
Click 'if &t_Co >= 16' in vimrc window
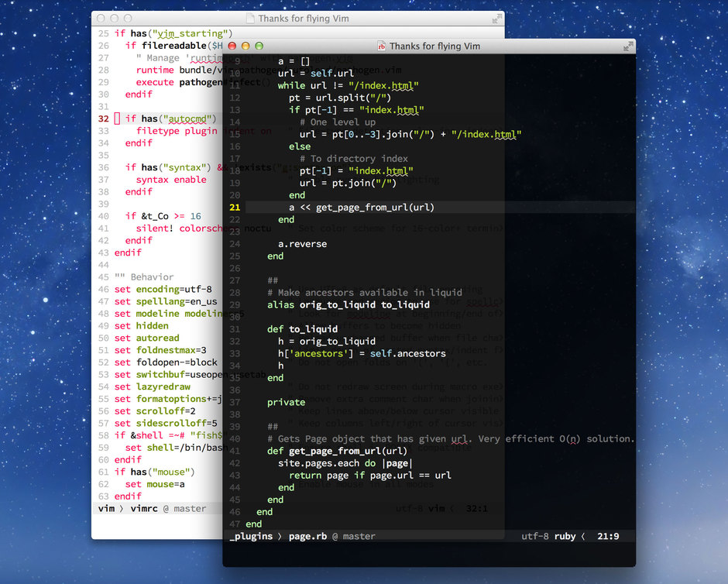[x=163, y=216]
